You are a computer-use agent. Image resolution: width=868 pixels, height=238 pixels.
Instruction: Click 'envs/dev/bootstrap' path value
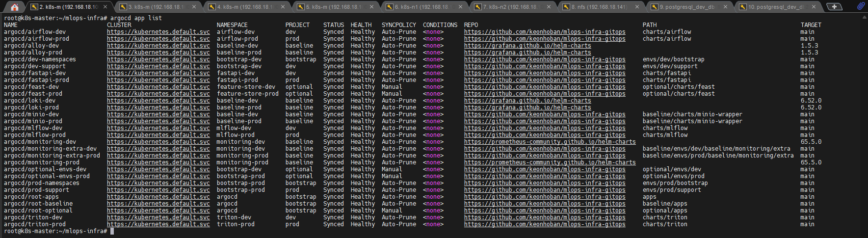point(674,59)
